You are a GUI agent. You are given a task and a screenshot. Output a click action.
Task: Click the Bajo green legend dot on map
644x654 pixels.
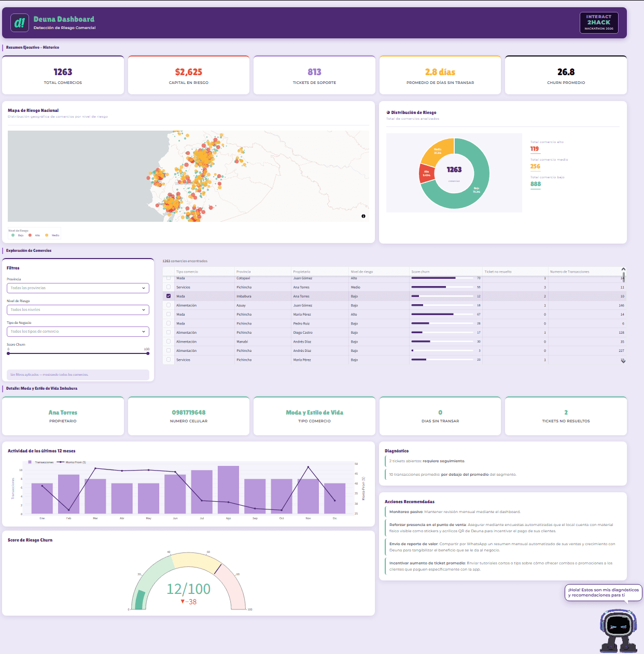13,235
